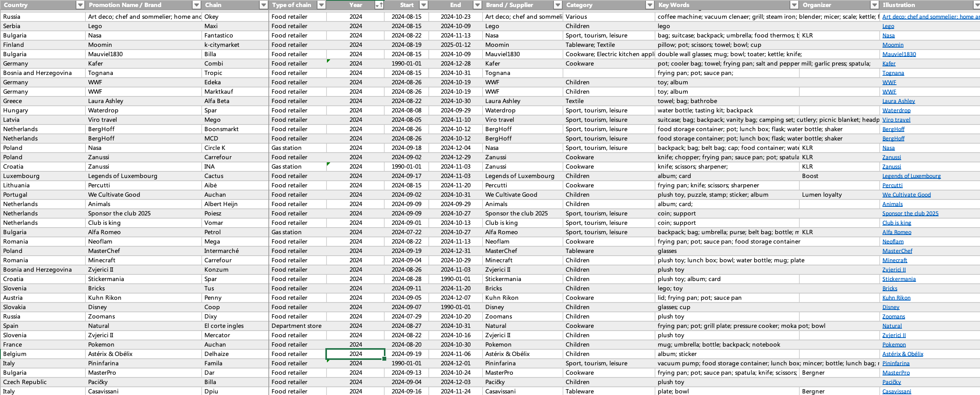Open the Category column filter arrow
This screenshot has width=980, height=395.
[x=650, y=5]
